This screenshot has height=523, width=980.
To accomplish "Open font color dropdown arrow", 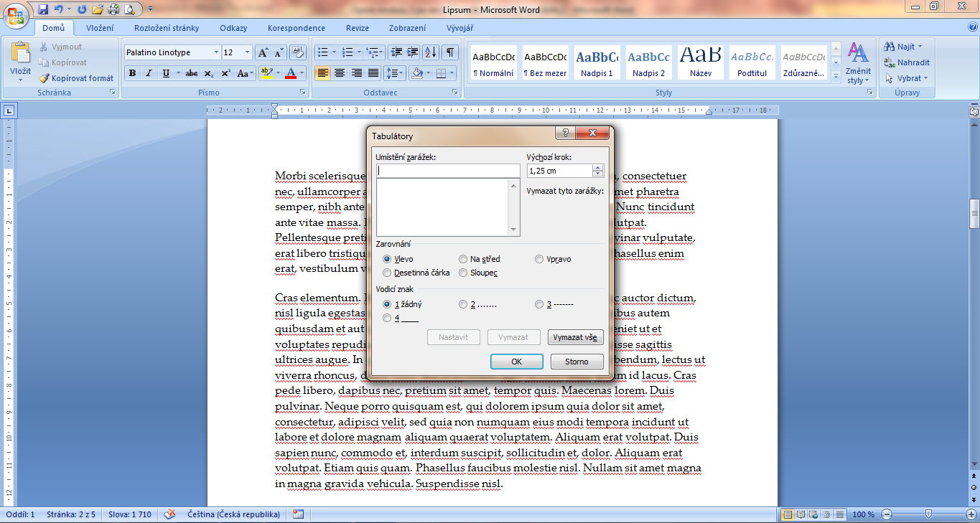I will point(302,73).
